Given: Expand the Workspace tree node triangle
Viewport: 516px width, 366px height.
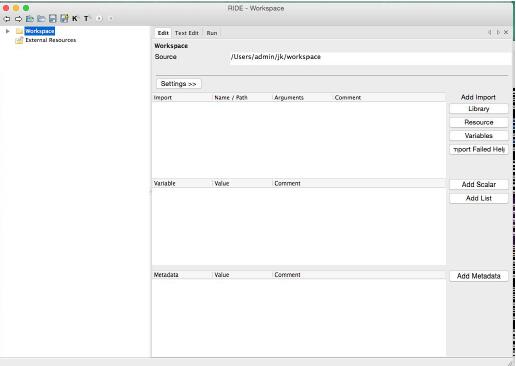Looking at the screenshot, I should (8, 31).
